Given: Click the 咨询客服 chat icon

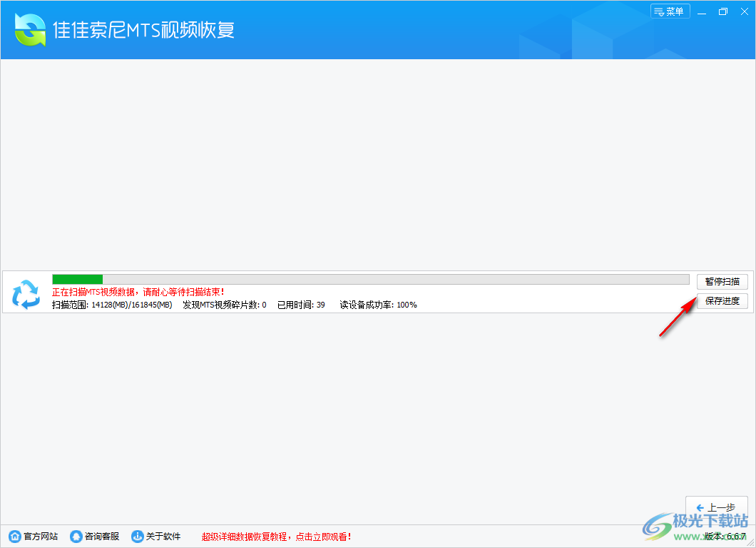Looking at the screenshot, I should tap(76, 537).
